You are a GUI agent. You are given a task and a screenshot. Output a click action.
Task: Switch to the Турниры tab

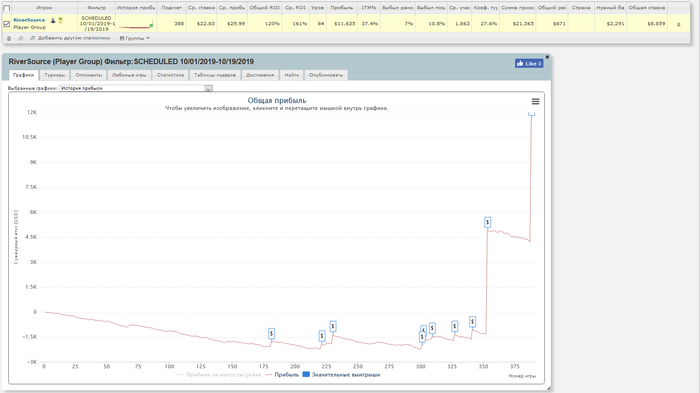coord(54,75)
